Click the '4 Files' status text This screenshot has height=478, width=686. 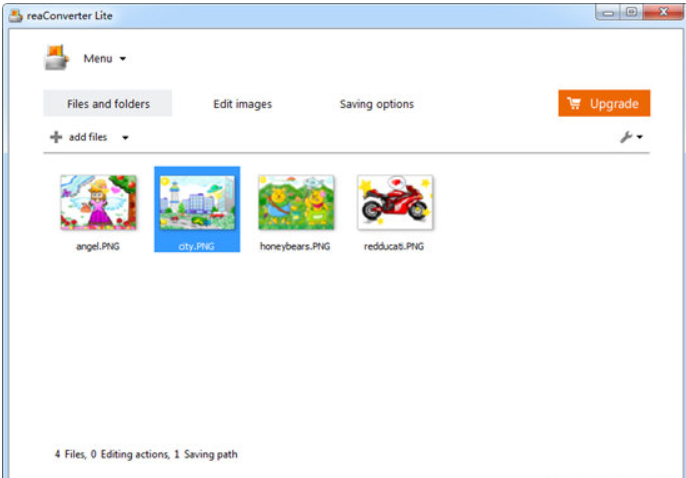click(x=70, y=454)
